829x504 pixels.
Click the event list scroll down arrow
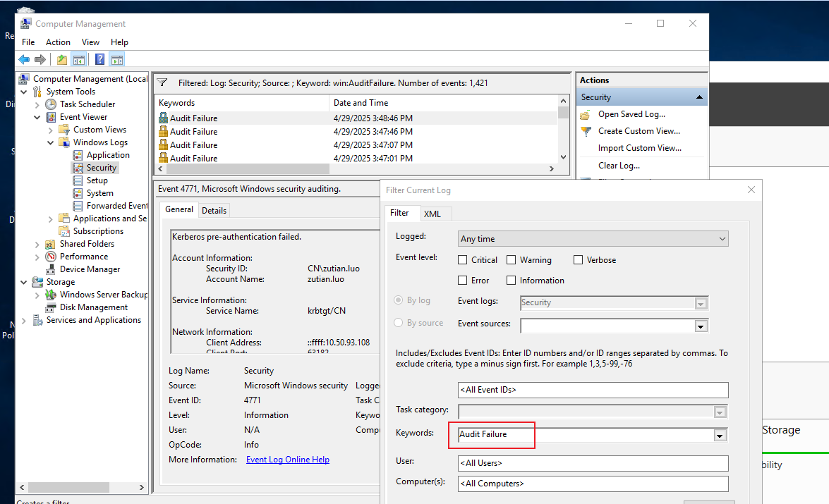(x=564, y=157)
